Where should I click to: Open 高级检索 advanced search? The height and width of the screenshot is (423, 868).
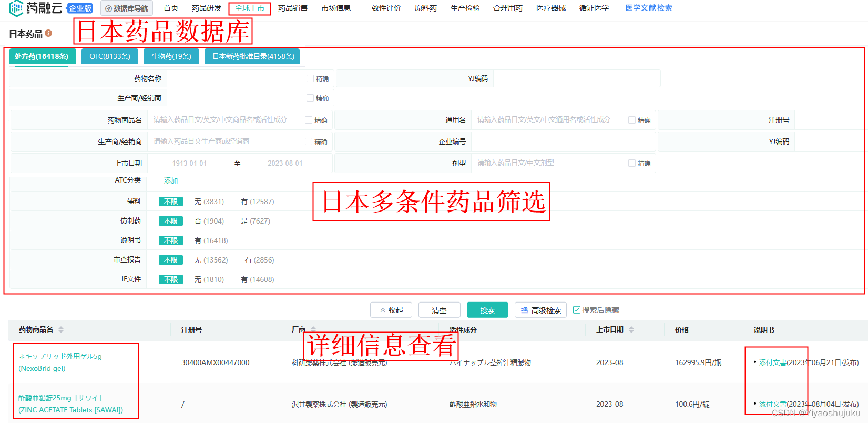tap(540, 310)
